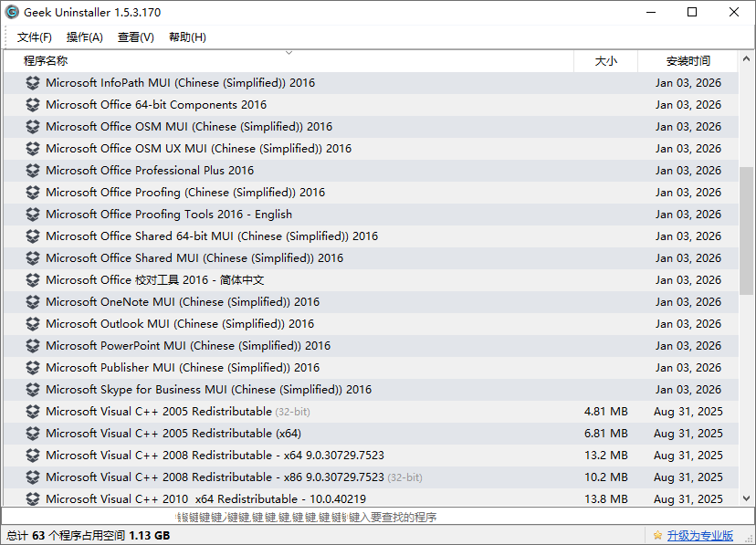The width and height of the screenshot is (756, 545).
Task: Open the 文件(F) menu
Action: 35,37
